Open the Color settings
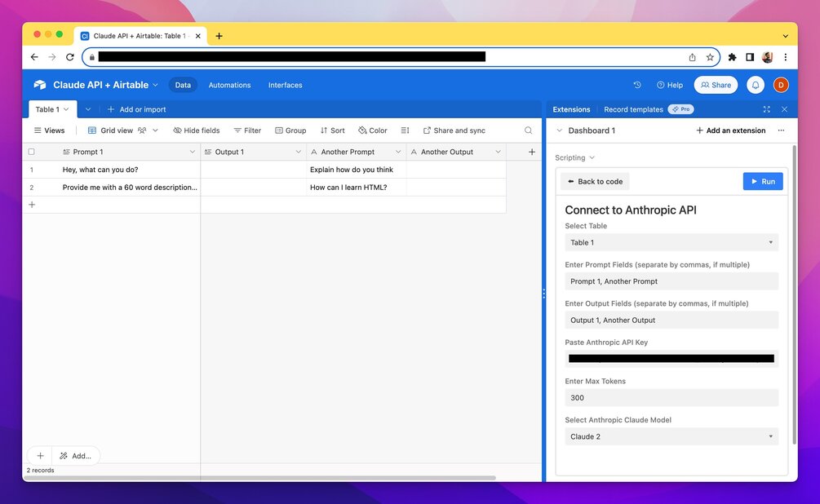820x504 pixels. tap(372, 130)
